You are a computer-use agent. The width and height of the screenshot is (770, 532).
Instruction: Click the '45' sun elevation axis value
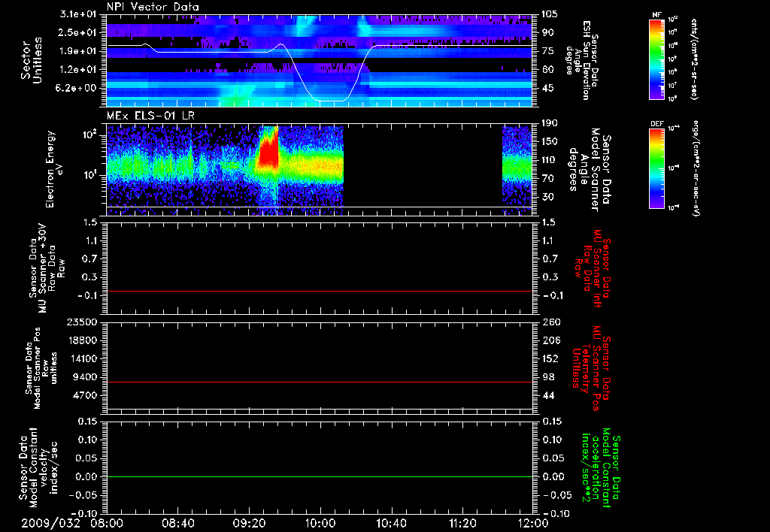[547, 89]
